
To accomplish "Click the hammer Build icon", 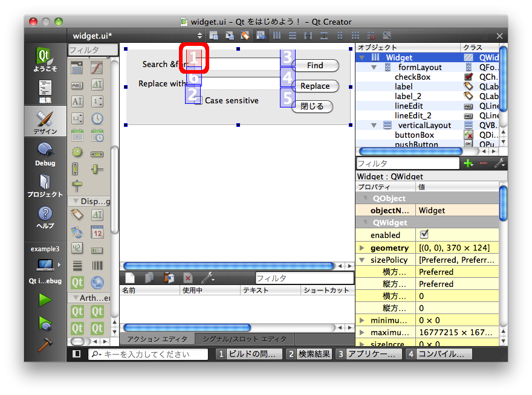I will 45,345.
